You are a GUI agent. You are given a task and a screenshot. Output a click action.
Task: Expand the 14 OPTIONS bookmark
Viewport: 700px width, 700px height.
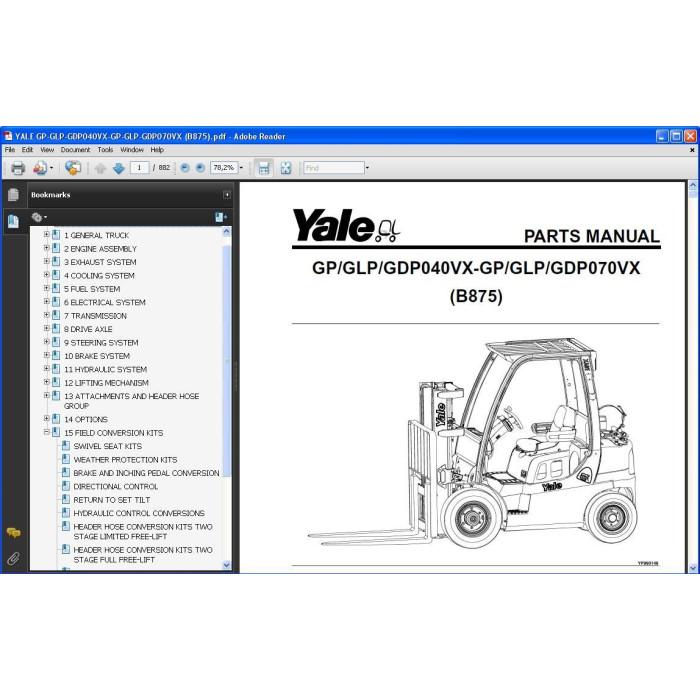click(x=46, y=418)
